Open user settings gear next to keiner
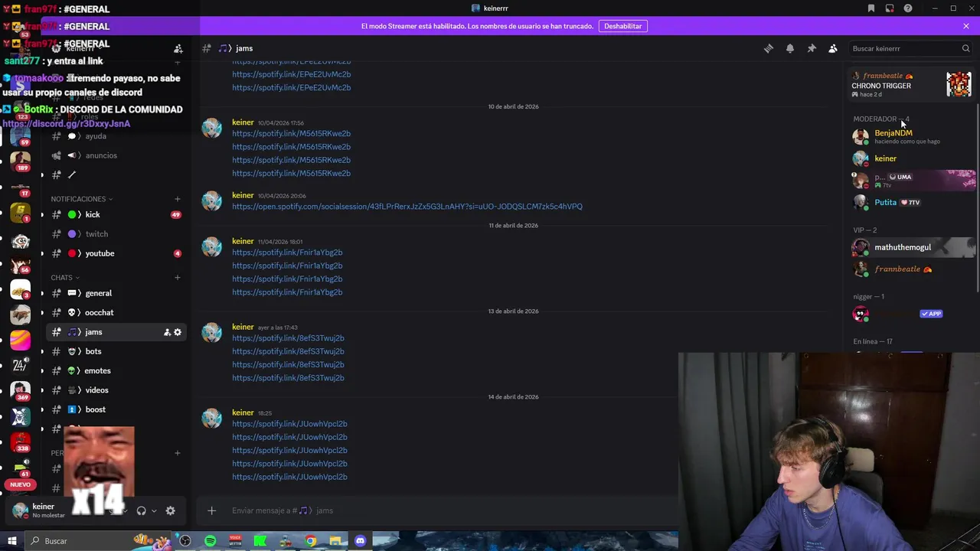Screen dimensions: 980x551 click(171, 510)
